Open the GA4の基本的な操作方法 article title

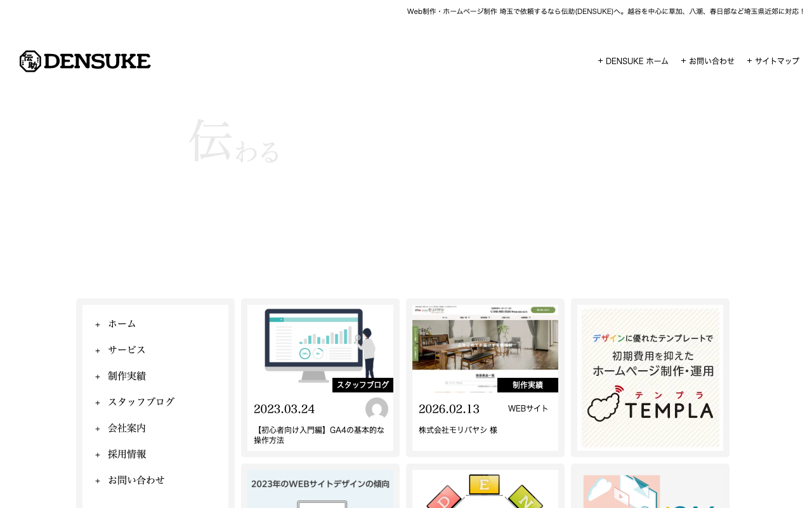(319, 435)
